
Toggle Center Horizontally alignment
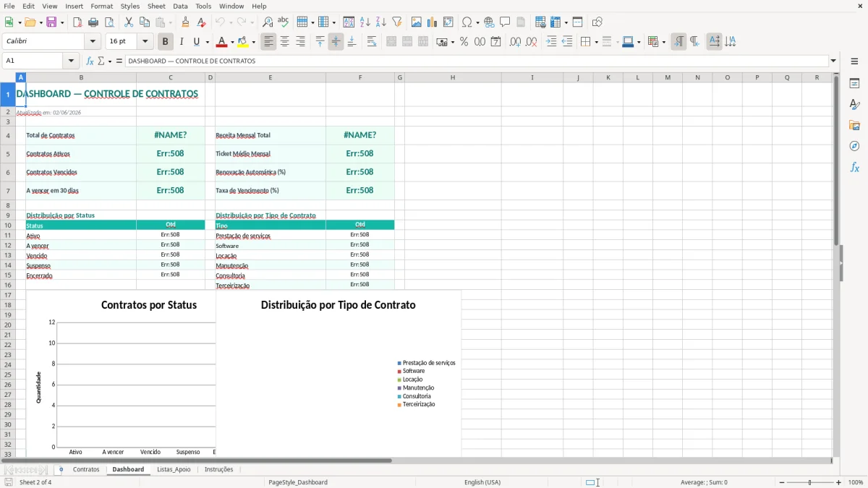pos(284,42)
